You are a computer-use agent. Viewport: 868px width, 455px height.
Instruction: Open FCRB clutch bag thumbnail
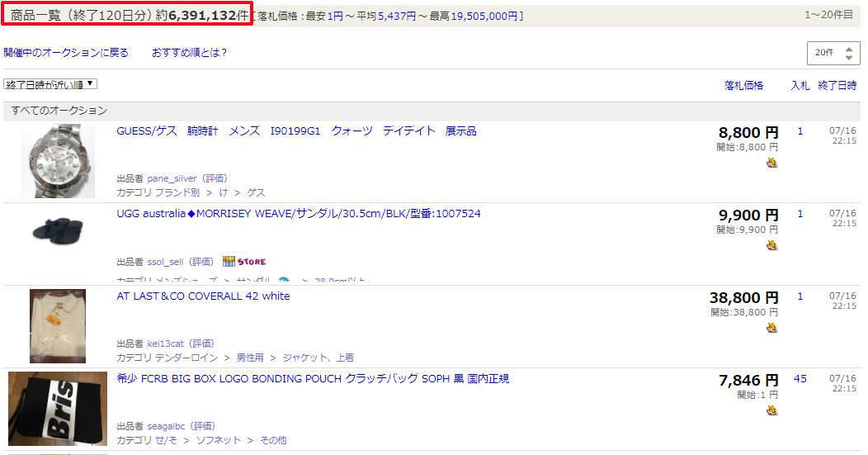coord(58,409)
